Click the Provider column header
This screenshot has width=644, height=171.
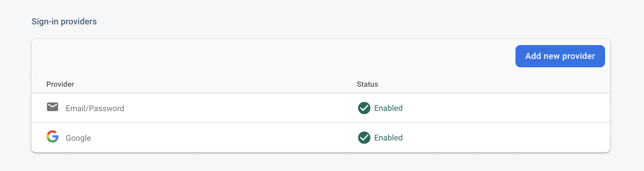point(60,84)
